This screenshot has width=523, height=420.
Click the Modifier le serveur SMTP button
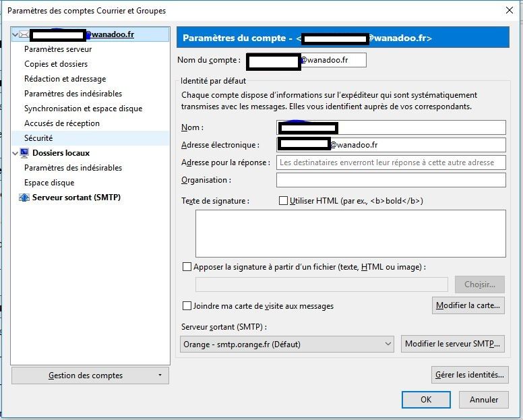pos(453,344)
